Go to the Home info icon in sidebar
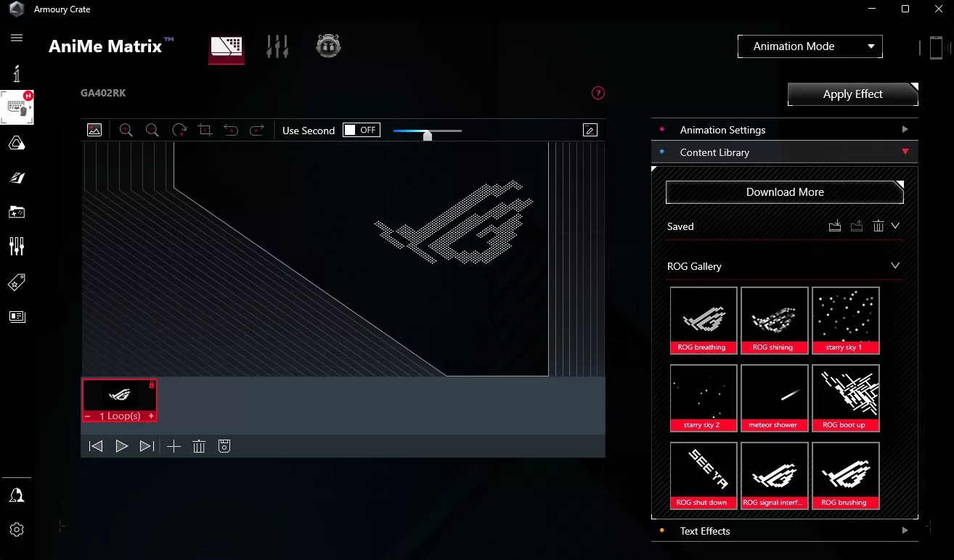The height and width of the screenshot is (560, 954). coord(17,73)
